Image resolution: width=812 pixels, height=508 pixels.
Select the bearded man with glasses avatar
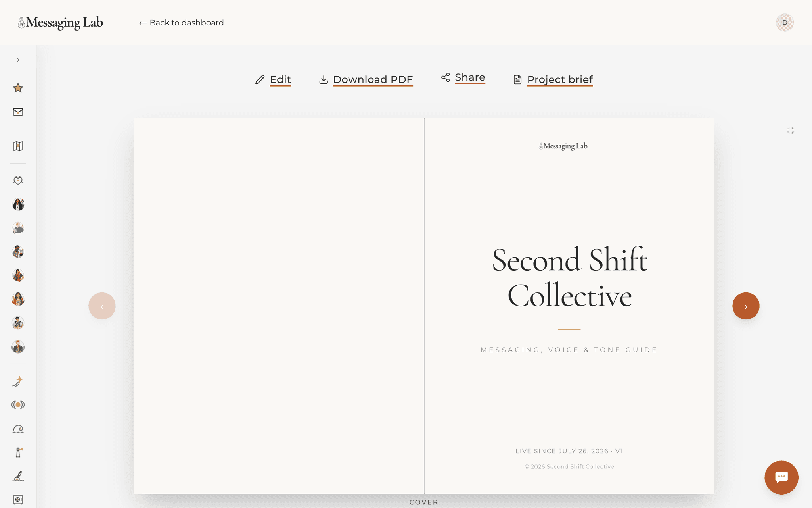click(18, 252)
